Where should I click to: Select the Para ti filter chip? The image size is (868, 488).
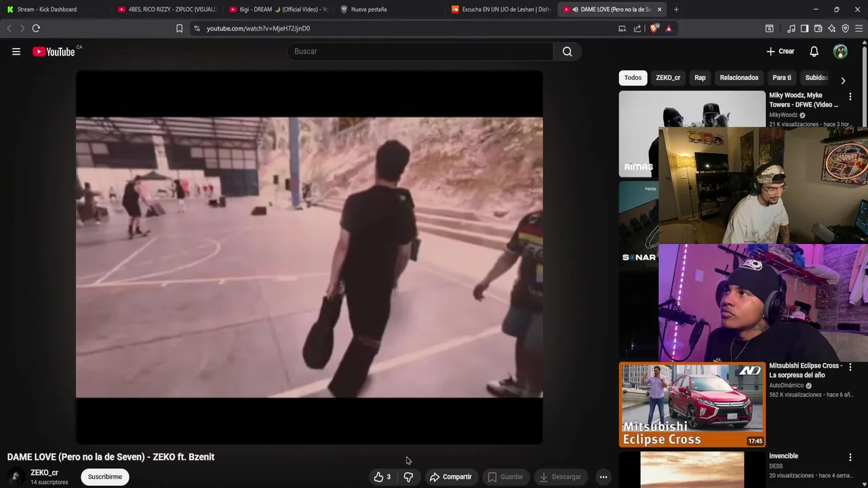tap(781, 77)
